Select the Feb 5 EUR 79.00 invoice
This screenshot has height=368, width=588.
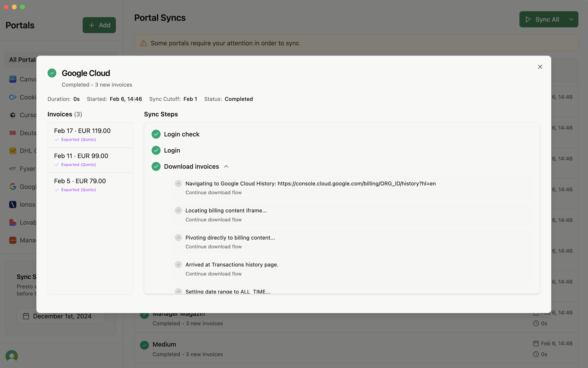click(x=90, y=185)
